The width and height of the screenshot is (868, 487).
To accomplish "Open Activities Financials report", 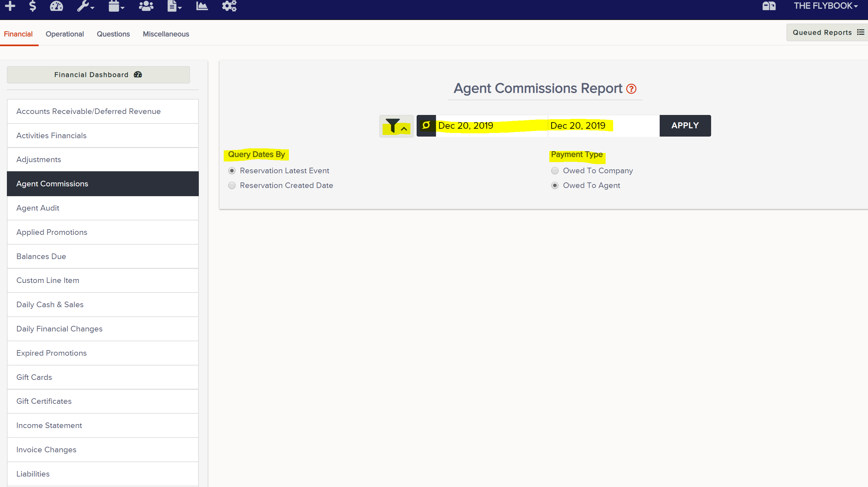I will point(103,136).
